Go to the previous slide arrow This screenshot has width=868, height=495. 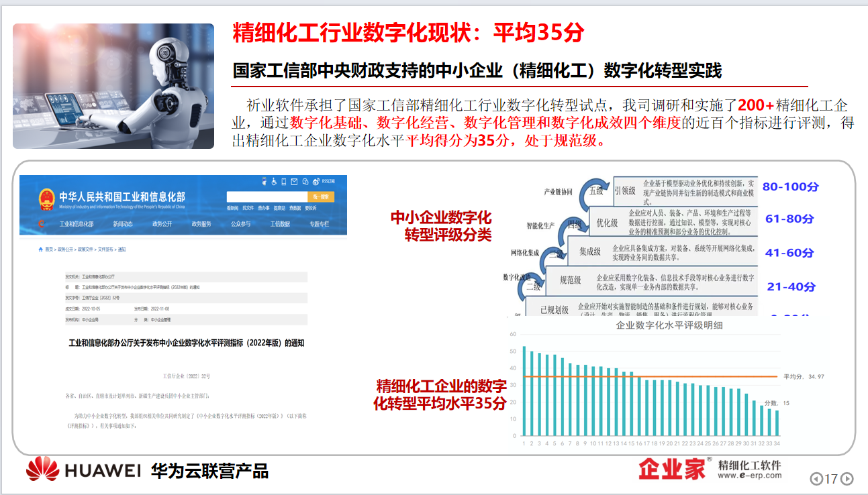[816, 479]
